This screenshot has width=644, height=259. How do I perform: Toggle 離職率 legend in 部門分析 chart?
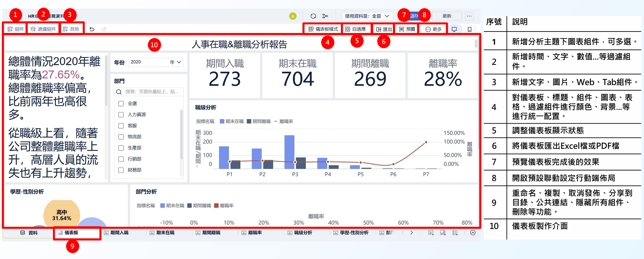click(224, 205)
